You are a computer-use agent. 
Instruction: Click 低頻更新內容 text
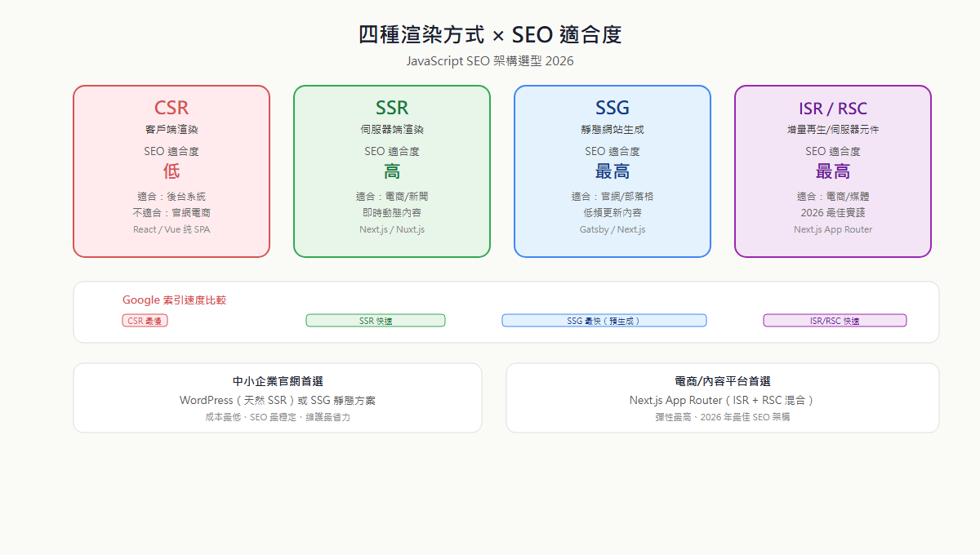click(x=612, y=213)
